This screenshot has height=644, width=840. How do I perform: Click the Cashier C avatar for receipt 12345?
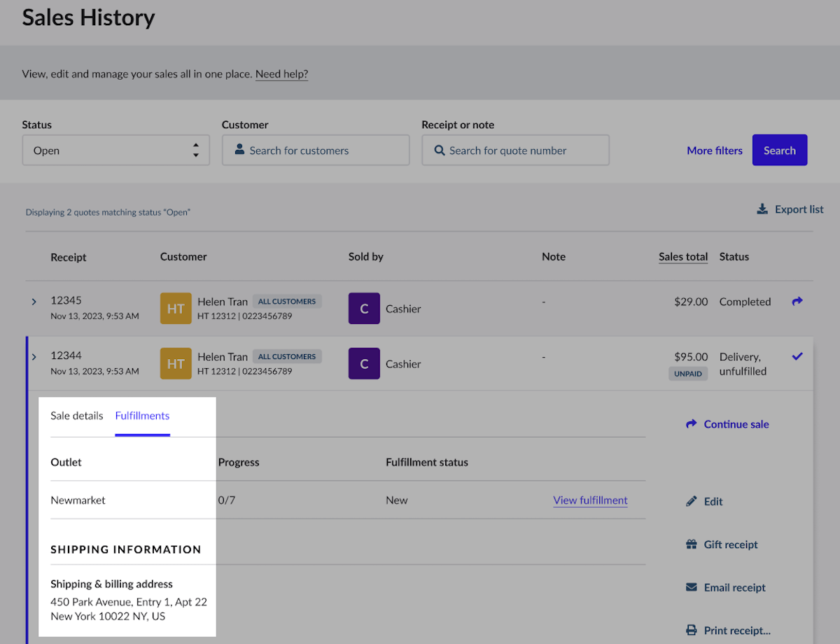(x=364, y=309)
